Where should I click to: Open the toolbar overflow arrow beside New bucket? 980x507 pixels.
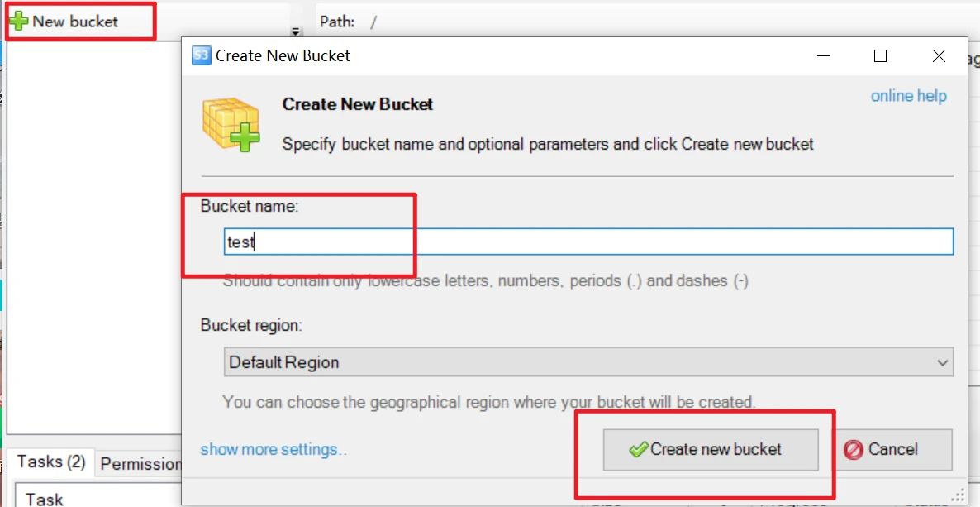(295, 31)
